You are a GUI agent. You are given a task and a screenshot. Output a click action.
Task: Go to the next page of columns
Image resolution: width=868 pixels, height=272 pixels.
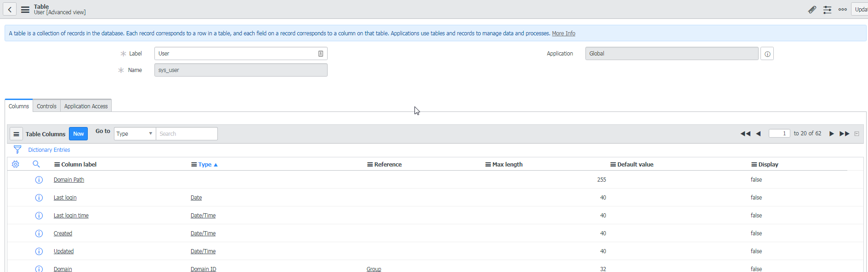pyautogui.click(x=831, y=134)
